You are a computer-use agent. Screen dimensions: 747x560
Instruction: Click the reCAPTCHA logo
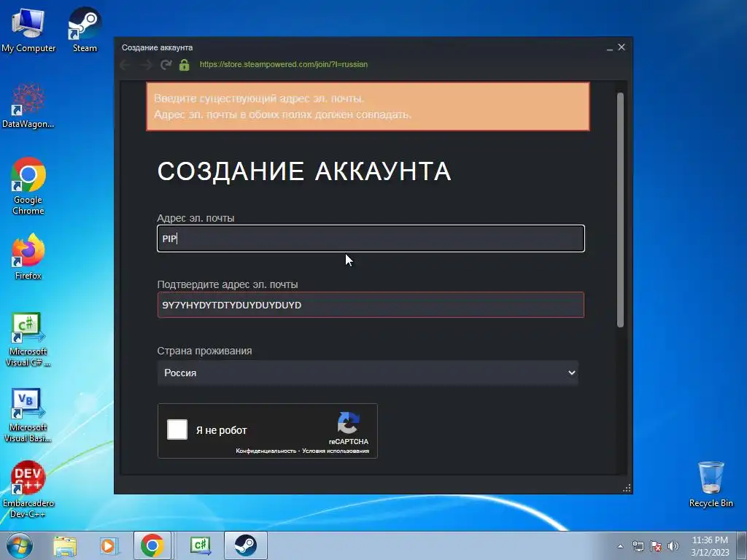click(348, 423)
